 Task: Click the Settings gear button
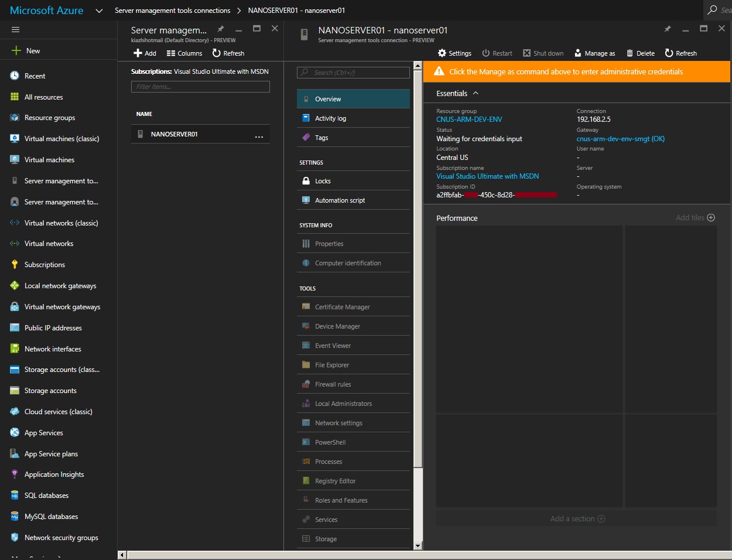click(x=454, y=53)
